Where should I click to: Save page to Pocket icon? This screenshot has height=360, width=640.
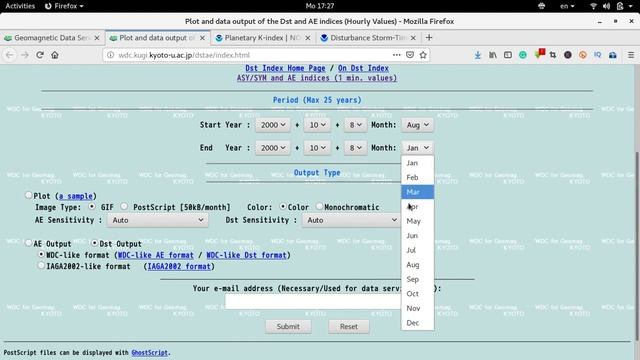(410, 55)
